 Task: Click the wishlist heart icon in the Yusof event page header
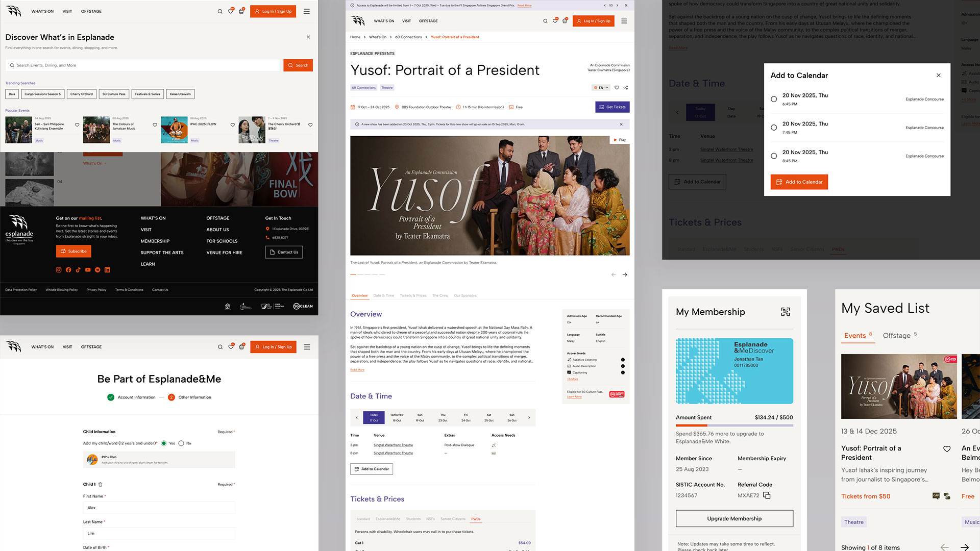click(x=555, y=21)
